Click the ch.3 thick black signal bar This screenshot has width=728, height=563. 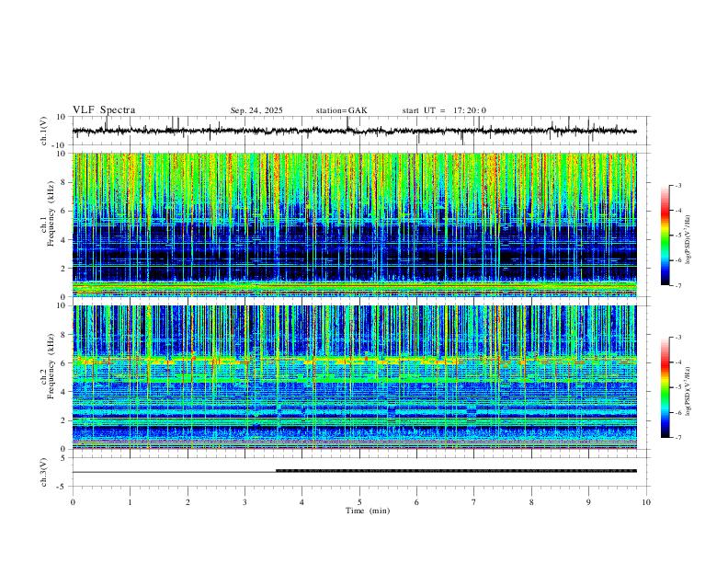tap(457, 471)
